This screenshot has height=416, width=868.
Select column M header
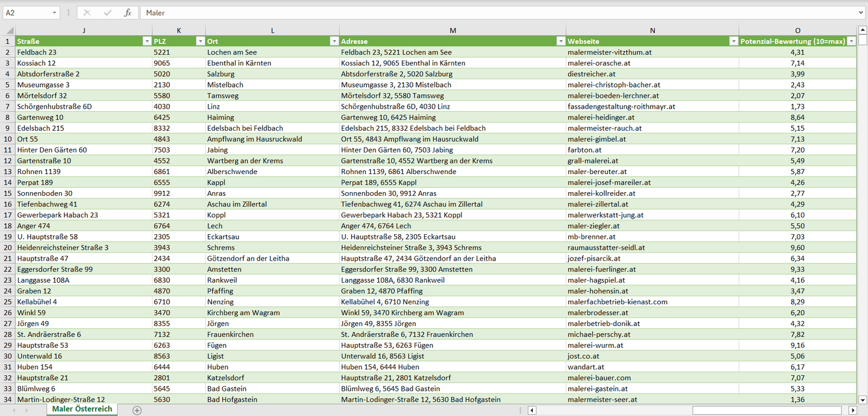pyautogui.click(x=452, y=31)
